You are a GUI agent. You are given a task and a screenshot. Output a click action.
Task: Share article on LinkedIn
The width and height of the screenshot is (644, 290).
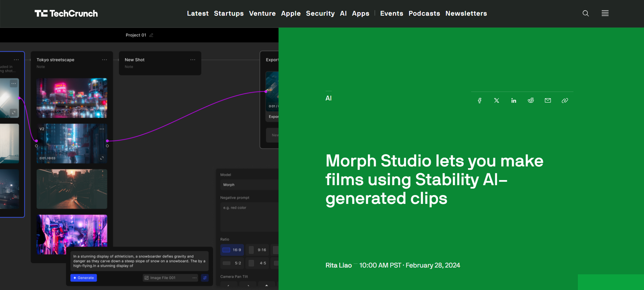click(514, 100)
